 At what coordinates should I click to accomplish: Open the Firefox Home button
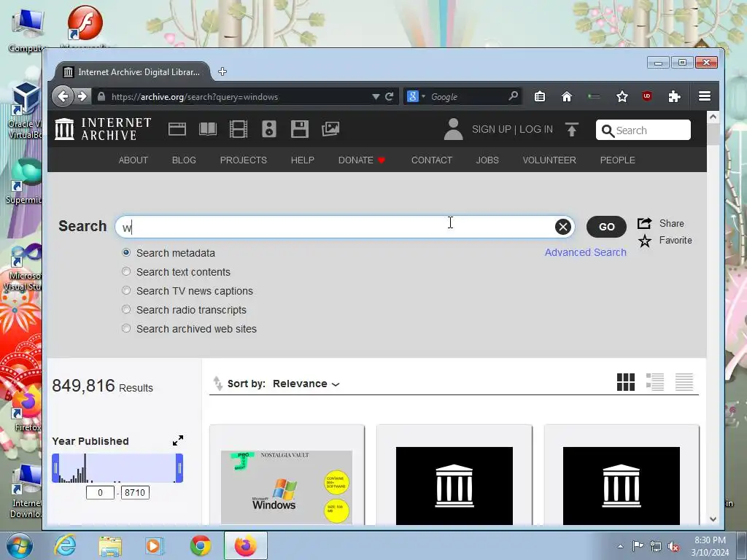click(x=566, y=97)
